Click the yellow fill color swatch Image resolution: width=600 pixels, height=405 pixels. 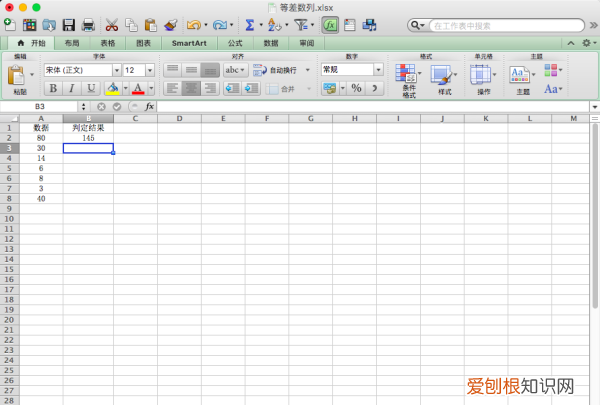[x=113, y=88]
